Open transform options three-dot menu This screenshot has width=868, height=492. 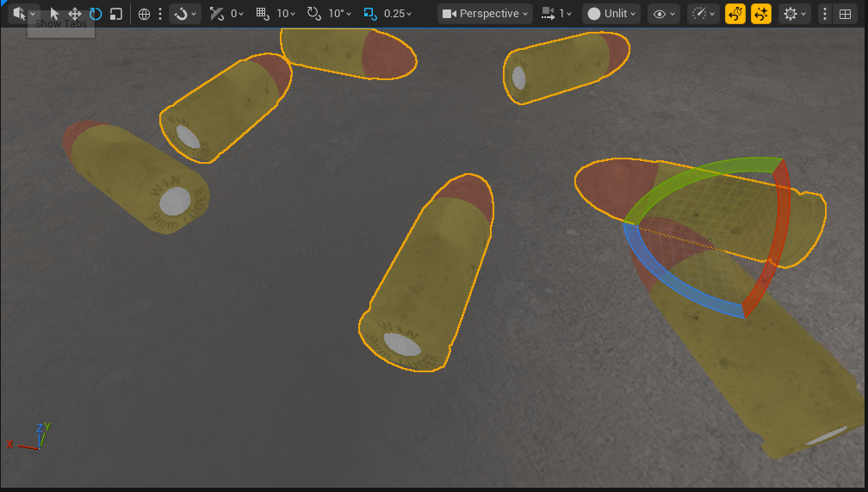tap(160, 13)
